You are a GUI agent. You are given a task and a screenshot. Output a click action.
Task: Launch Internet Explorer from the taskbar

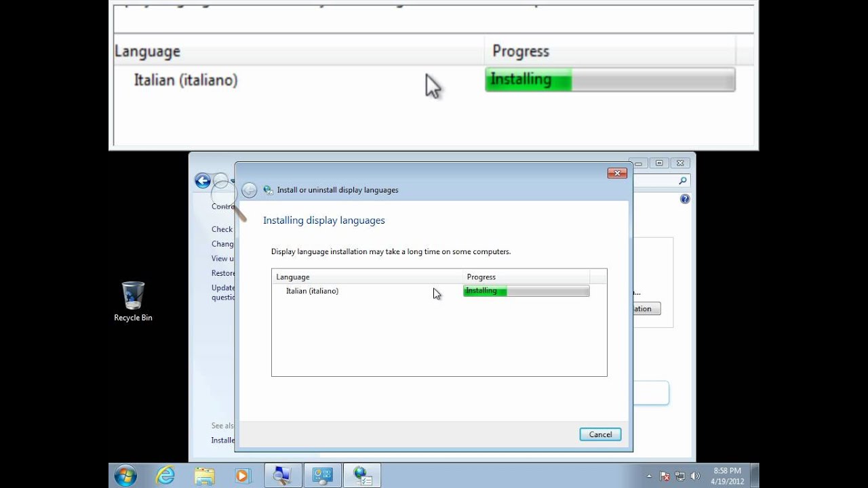(x=165, y=476)
